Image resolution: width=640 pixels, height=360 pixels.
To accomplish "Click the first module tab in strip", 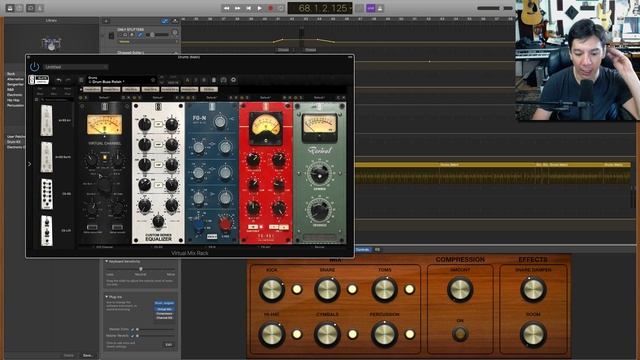I will click(x=92, y=89).
